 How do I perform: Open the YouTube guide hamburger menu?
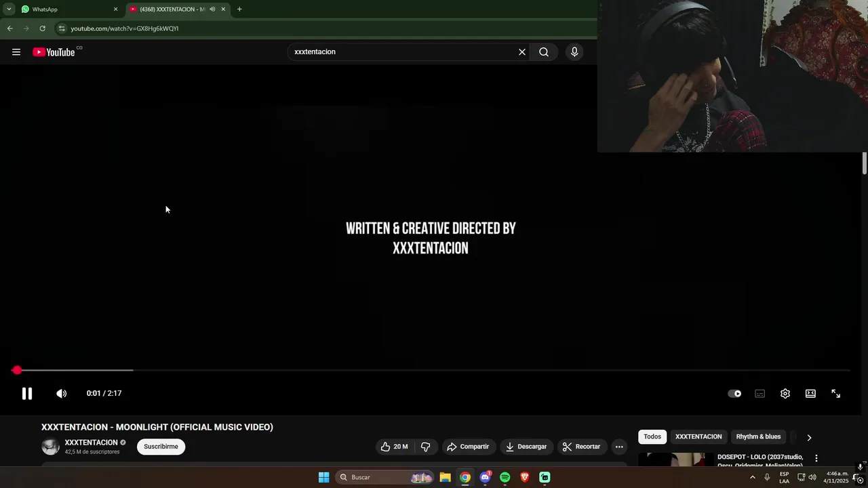[16, 52]
